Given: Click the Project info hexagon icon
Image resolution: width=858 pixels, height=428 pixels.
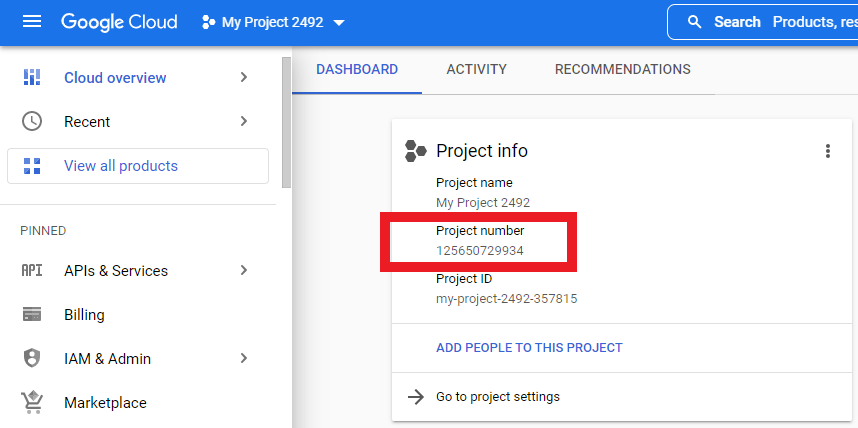Looking at the screenshot, I should [x=415, y=151].
